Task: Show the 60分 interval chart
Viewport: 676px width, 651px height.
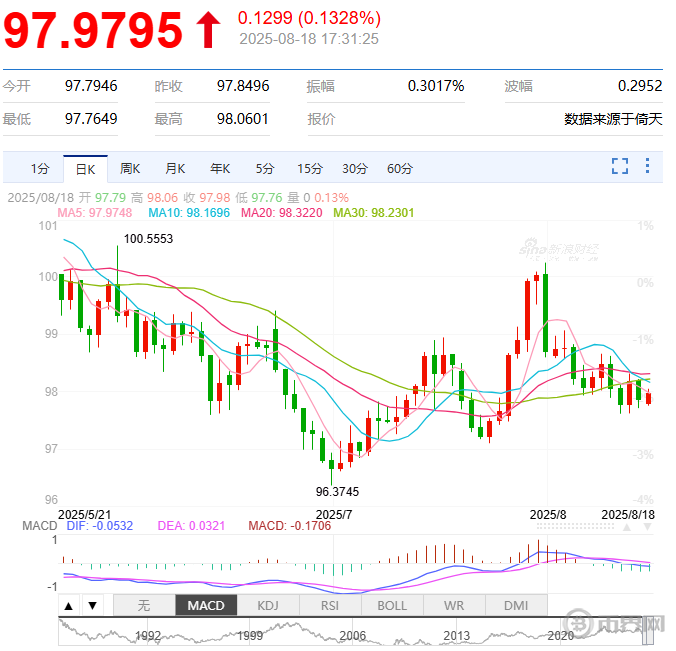Action: pos(399,168)
